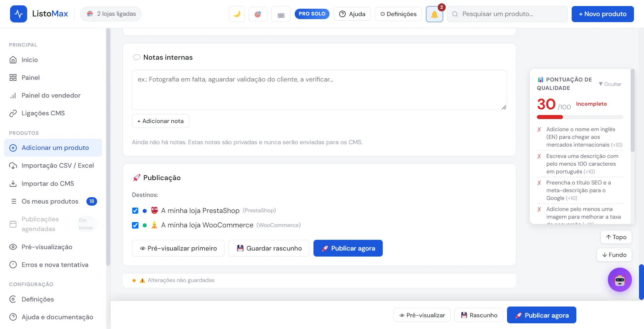
Task: Click the quality score progress bar
Action: 580,117
